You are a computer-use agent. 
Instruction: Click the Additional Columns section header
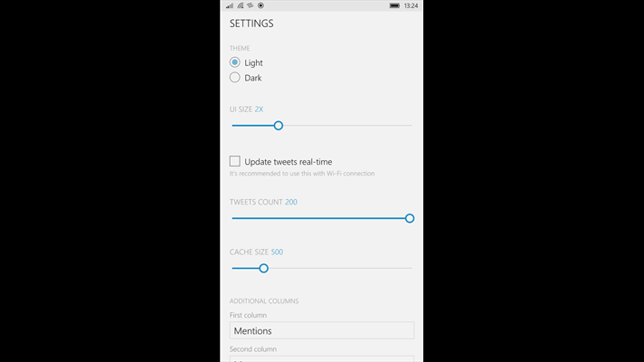(264, 301)
